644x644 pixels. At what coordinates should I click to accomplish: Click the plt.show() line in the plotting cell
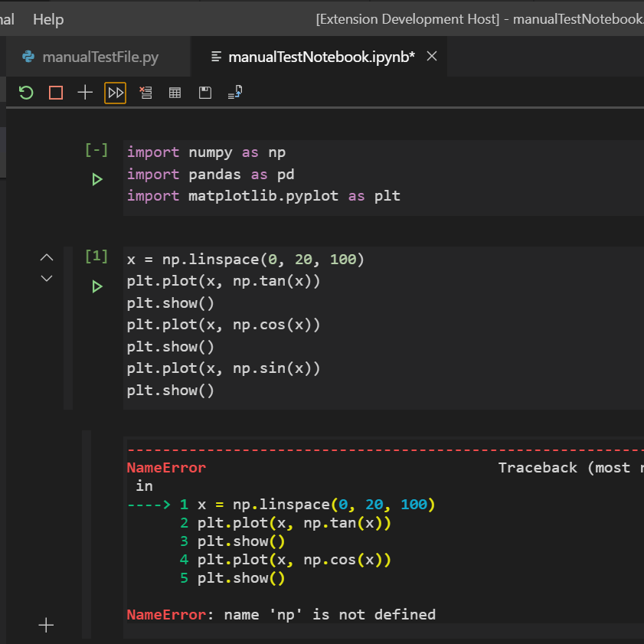[170, 302]
